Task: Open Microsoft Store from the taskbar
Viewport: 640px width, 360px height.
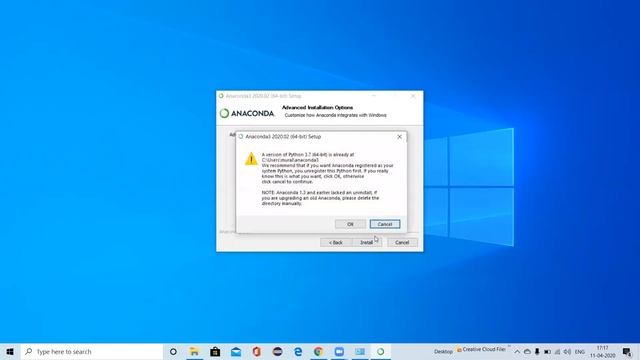Action: point(215,351)
